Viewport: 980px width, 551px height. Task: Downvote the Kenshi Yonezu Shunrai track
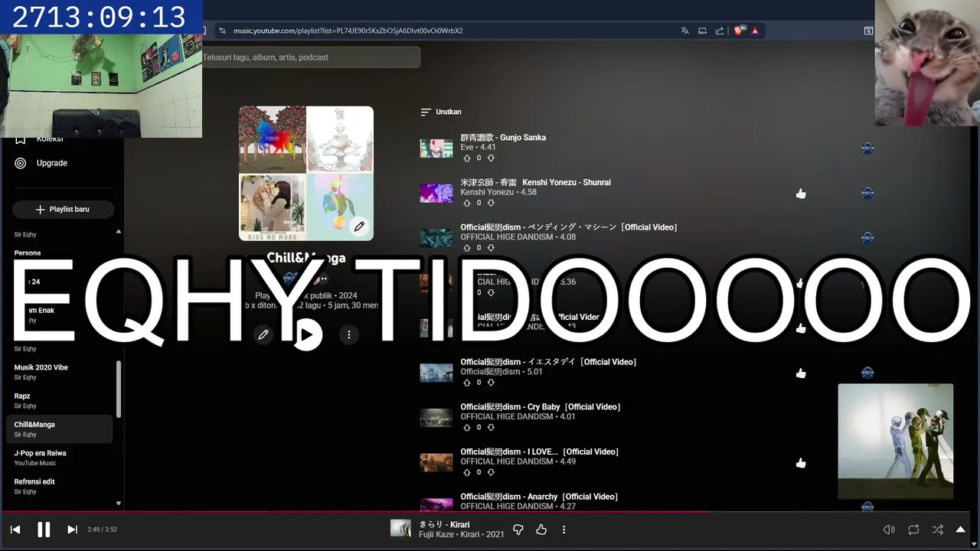point(491,203)
